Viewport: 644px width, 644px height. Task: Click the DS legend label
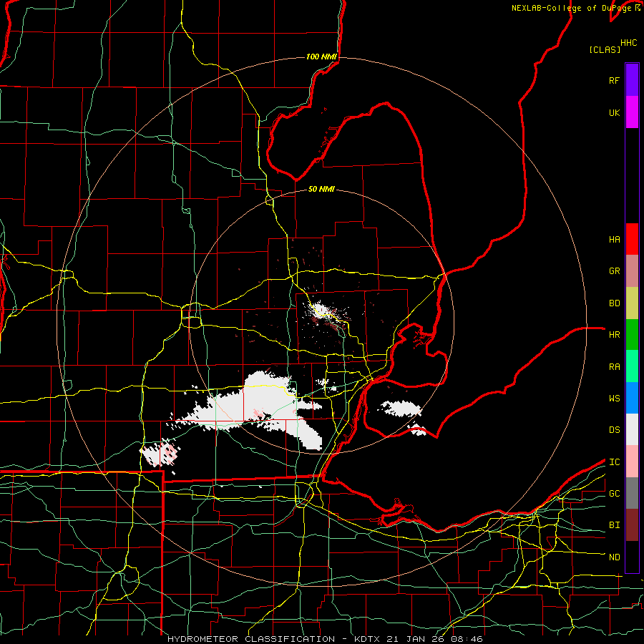point(614,430)
